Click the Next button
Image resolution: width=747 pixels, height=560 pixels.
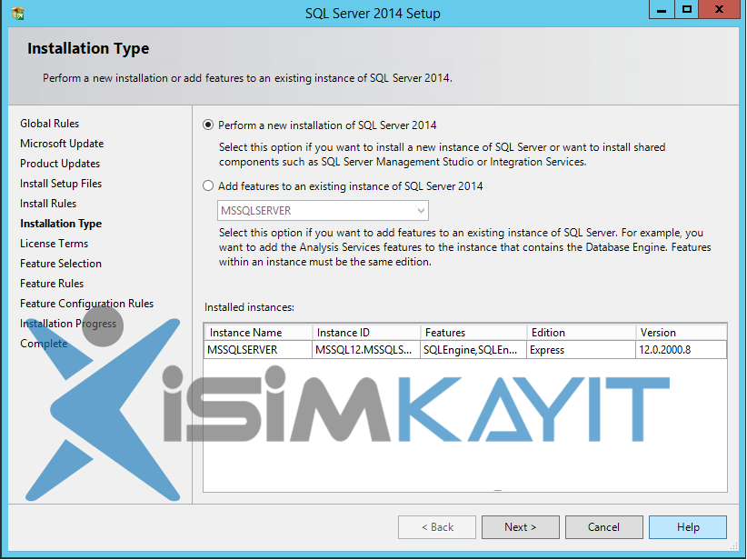[x=520, y=527]
